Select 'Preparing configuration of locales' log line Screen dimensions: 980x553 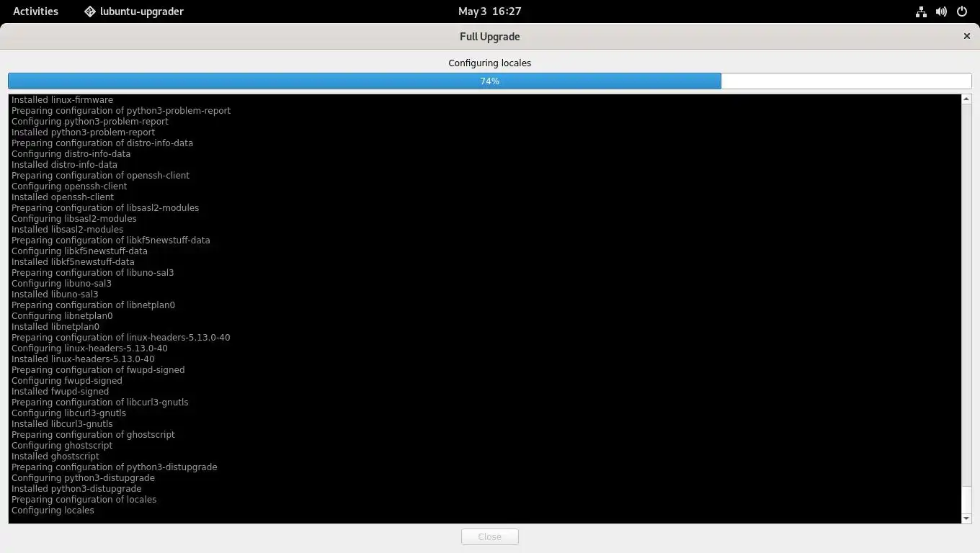coord(84,500)
